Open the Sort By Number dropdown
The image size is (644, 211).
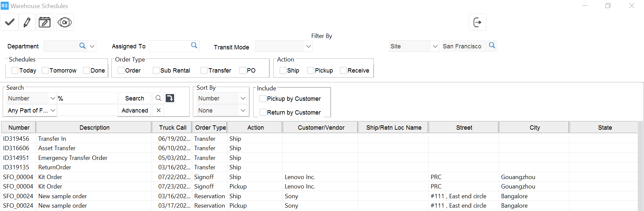point(243,98)
